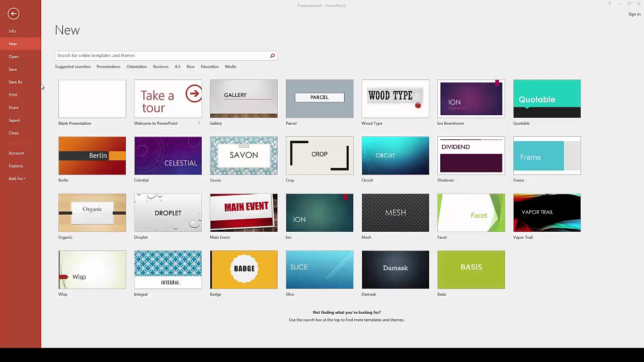
Task: Choose the teal Ion theme thumbnail
Action: 319,213
